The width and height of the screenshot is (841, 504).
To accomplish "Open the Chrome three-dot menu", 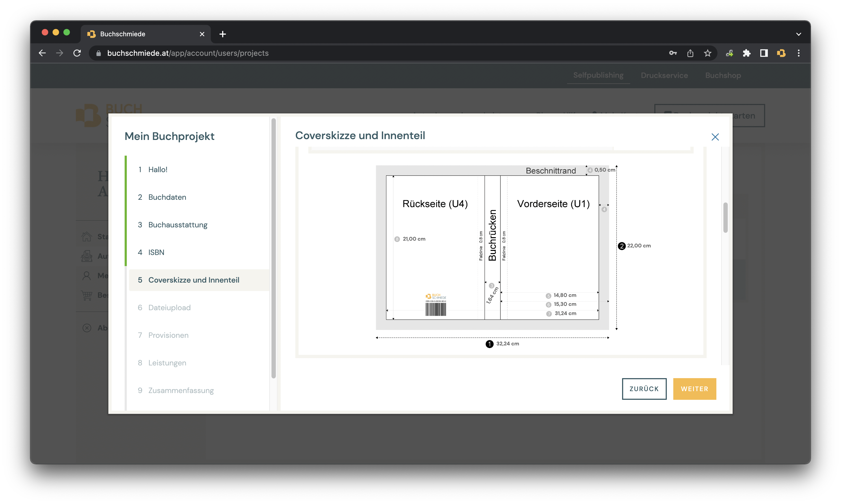I will (798, 53).
